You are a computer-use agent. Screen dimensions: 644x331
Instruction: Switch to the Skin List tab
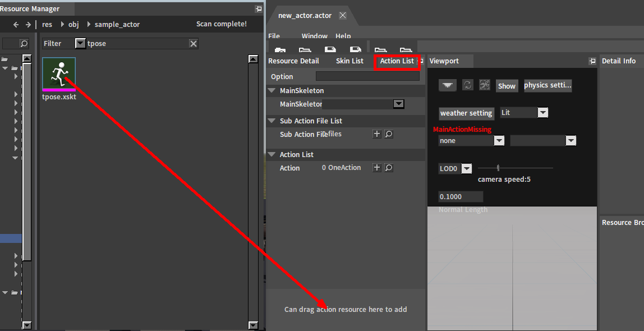[x=349, y=61]
